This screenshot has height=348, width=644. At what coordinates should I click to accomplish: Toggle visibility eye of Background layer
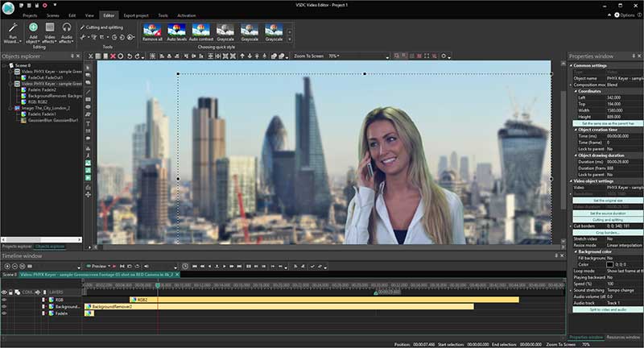pyautogui.click(x=4, y=306)
